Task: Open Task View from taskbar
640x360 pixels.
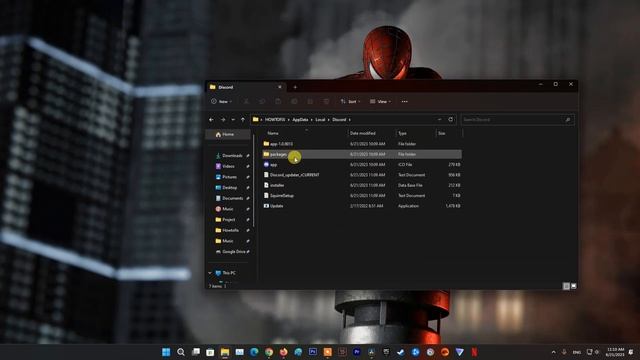Action: coord(196,352)
